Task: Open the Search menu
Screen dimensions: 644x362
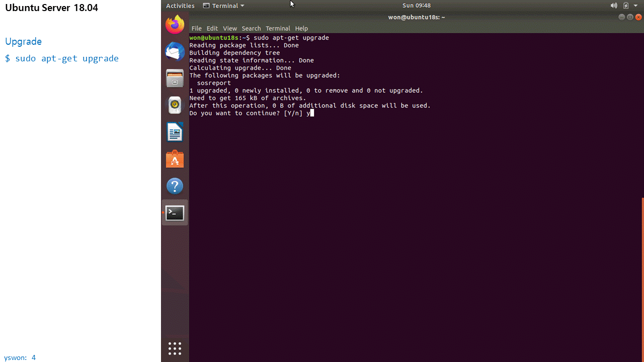Action: pos(251,29)
